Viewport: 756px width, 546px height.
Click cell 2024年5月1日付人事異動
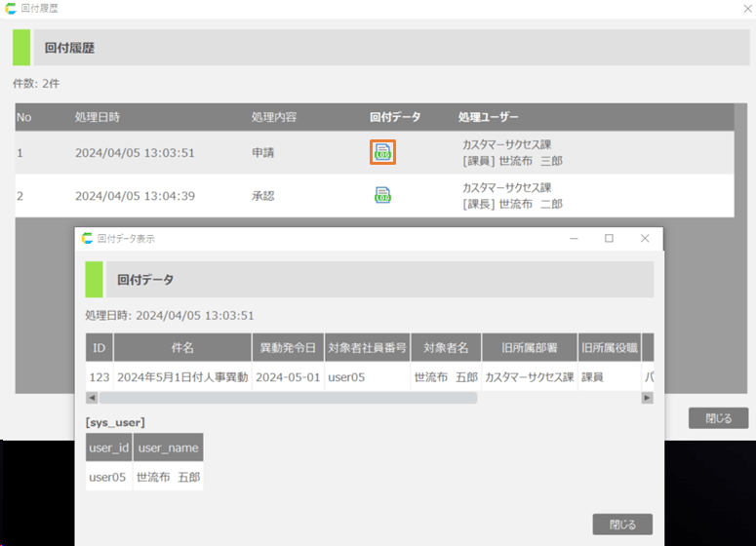182,376
